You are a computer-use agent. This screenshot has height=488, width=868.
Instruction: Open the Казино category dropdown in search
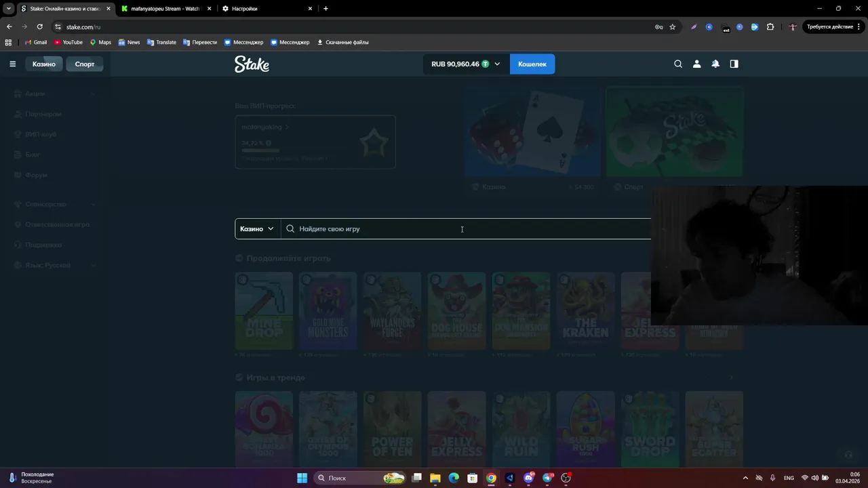pos(257,228)
